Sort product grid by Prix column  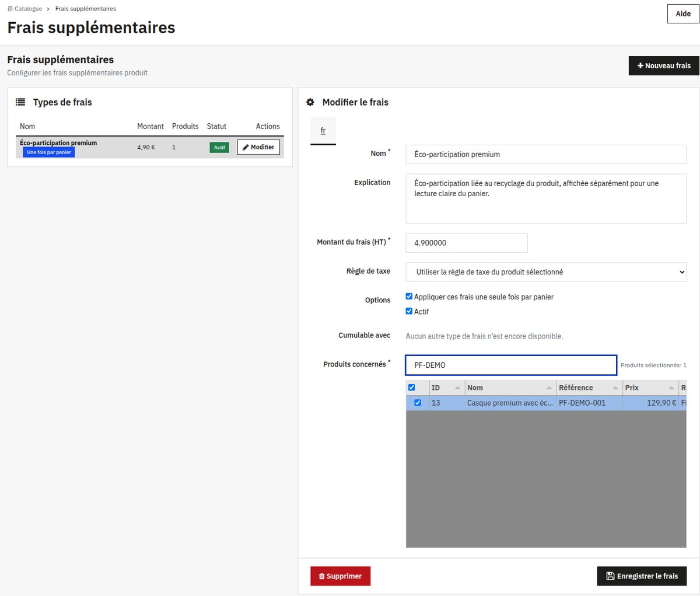[650, 388]
